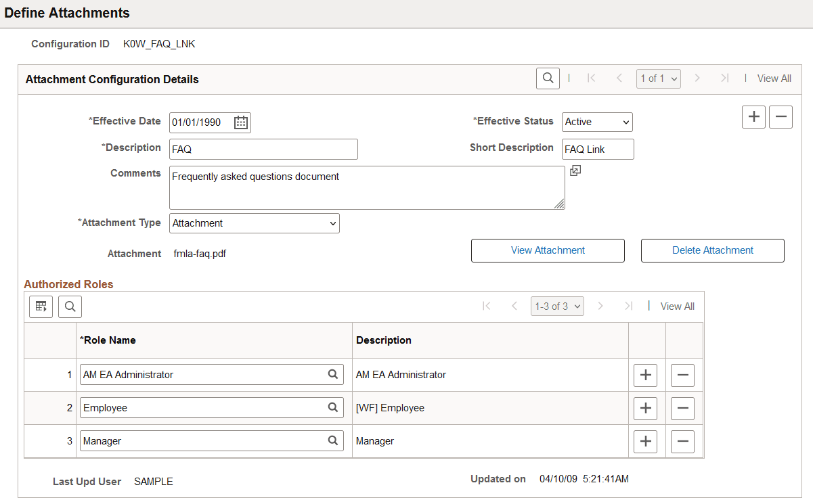Viewport: 813px width, 504px height.
Task: Open the Effective Status dropdown
Action: [596, 122]
